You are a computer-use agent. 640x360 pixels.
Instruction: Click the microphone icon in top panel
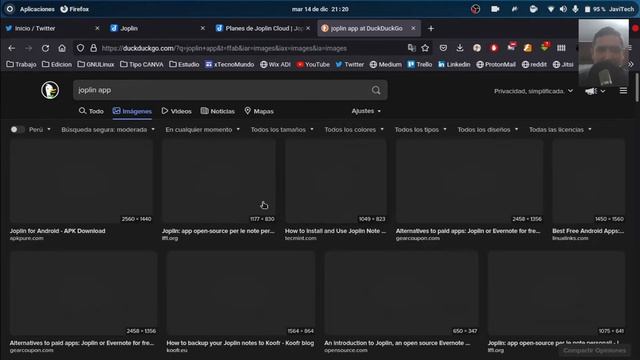click(575, 9)
